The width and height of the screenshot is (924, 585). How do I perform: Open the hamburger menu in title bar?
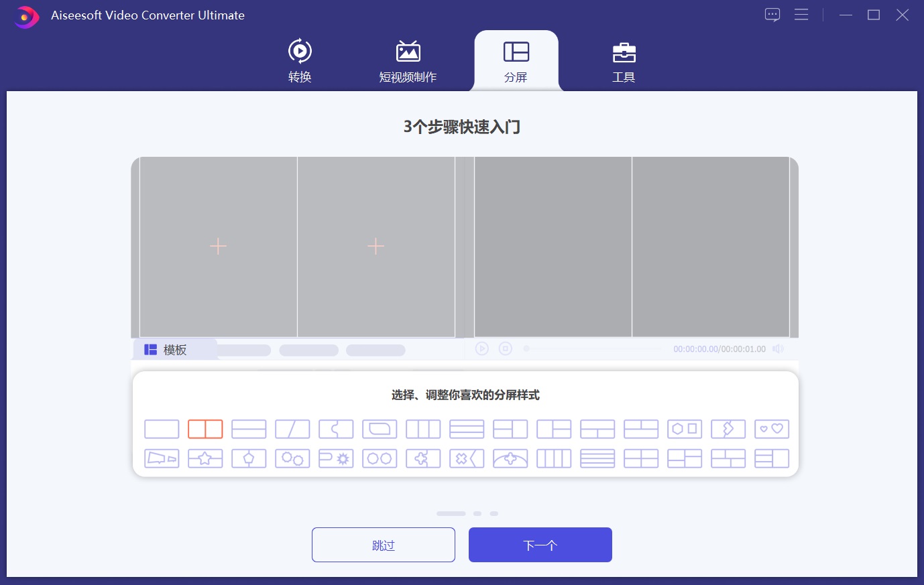(801, 15)
